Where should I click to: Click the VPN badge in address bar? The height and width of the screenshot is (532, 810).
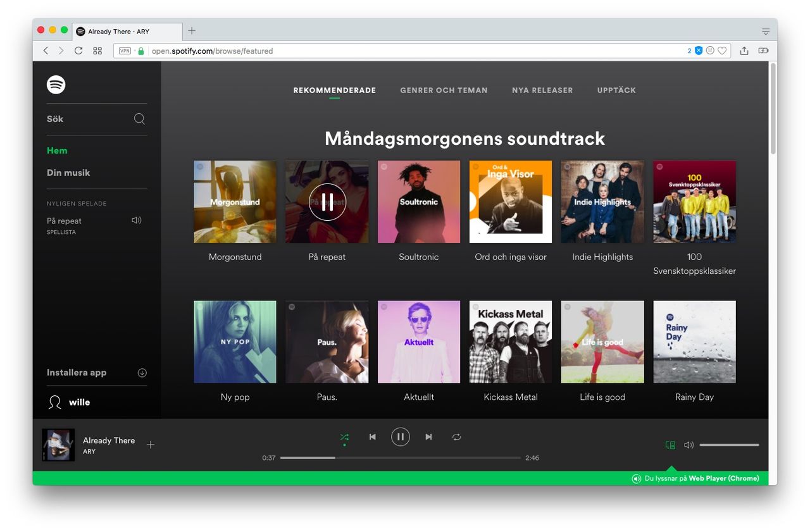click(x=125, y=51)
